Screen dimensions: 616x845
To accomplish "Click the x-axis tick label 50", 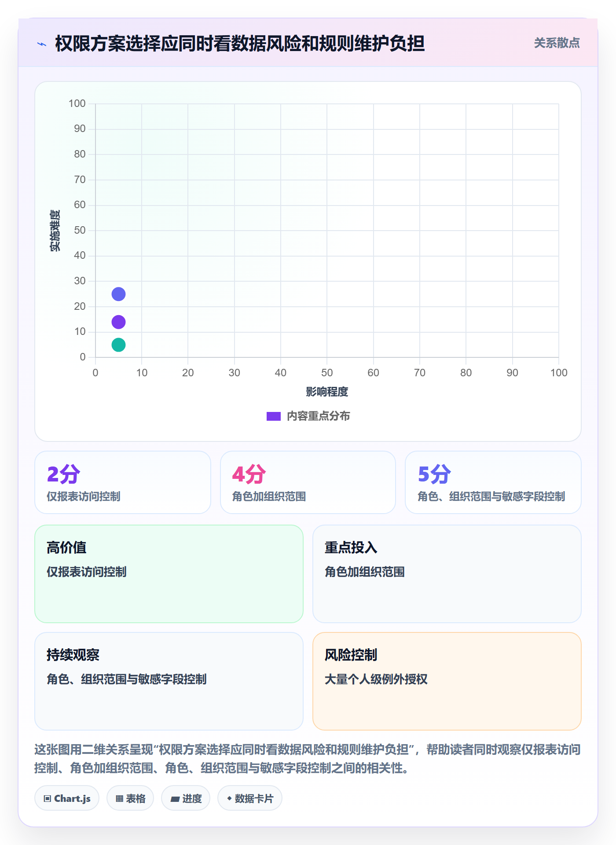I will (x=327, y=373).
